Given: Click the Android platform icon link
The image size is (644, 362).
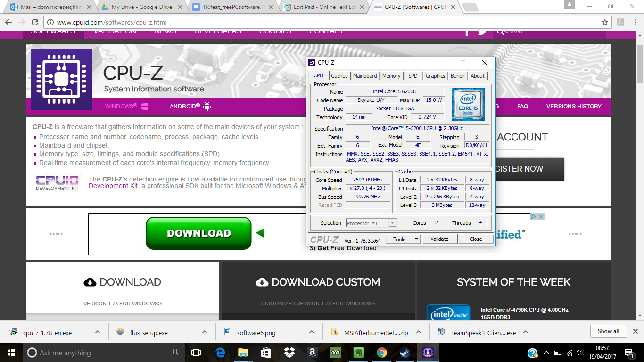Looking at the screenshot, I should [x=207, y=107].
